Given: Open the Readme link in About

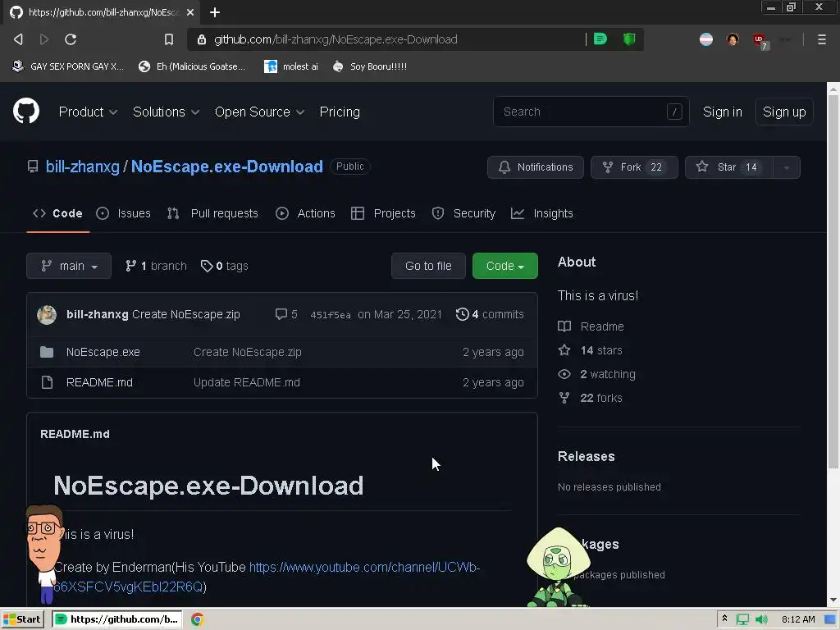Looking at the screenshot, I should point(591,326).
